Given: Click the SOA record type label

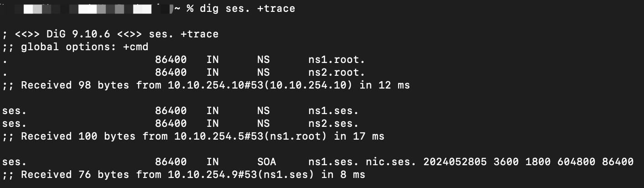Looking at the screenshot, I should 266,162.
